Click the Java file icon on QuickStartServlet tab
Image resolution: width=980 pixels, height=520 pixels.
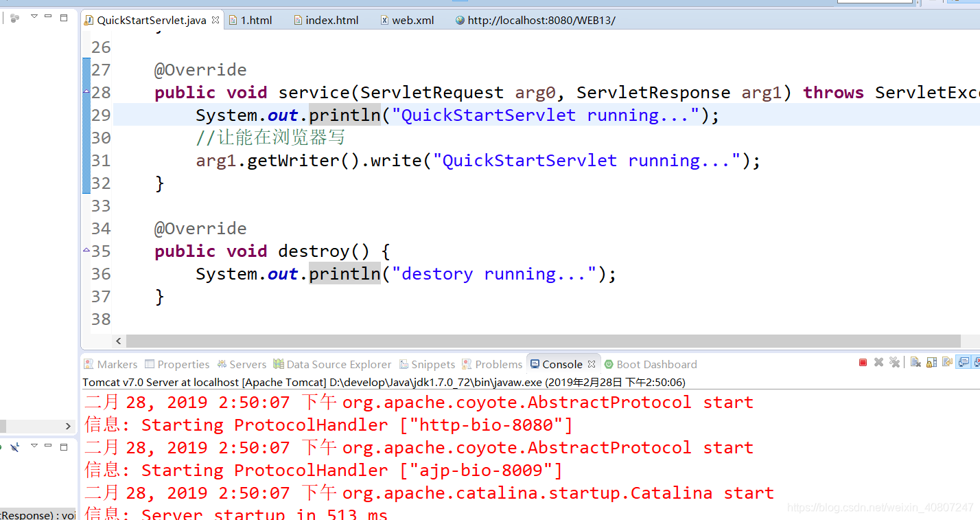(x=89, y=20)
